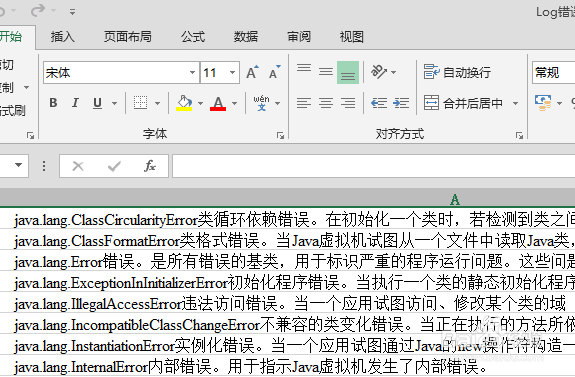Open redo history dropdown arrow

click(54, 10)
